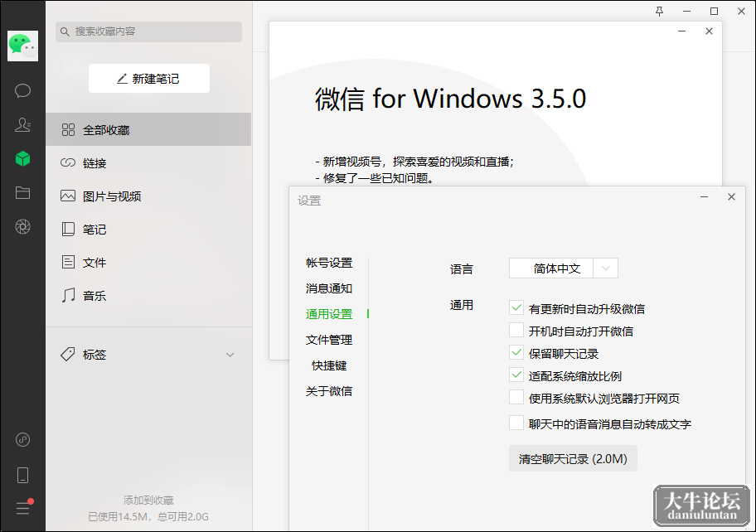The width and height of the screenshot is (756, 532).
Task: Open the 帐号设置 settings tab
Action: (329, 263)
